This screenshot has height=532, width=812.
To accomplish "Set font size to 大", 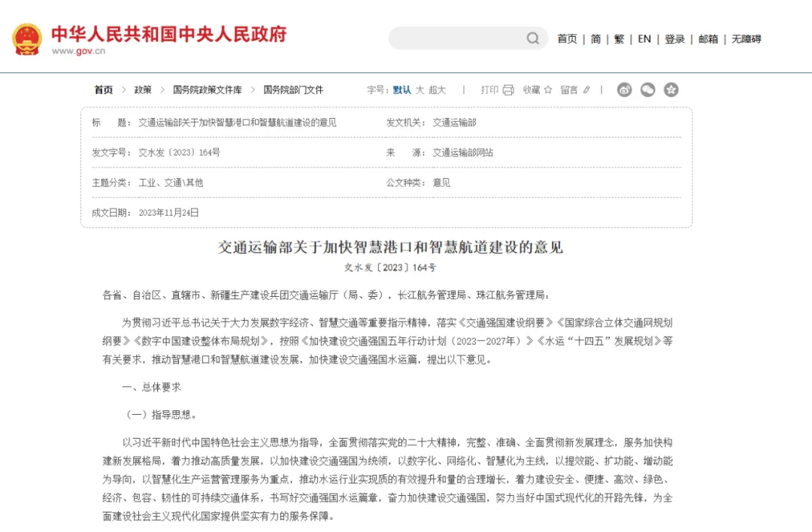I will click(x=420, y=90).
